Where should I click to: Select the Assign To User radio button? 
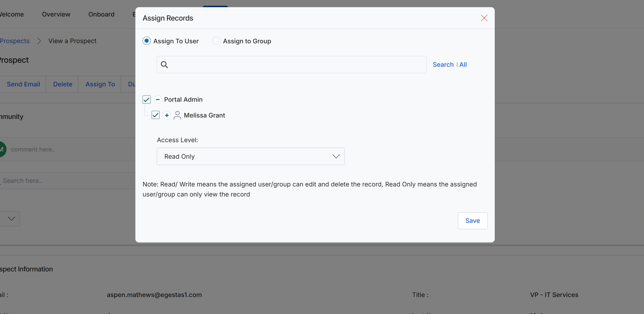pos(146,41)
